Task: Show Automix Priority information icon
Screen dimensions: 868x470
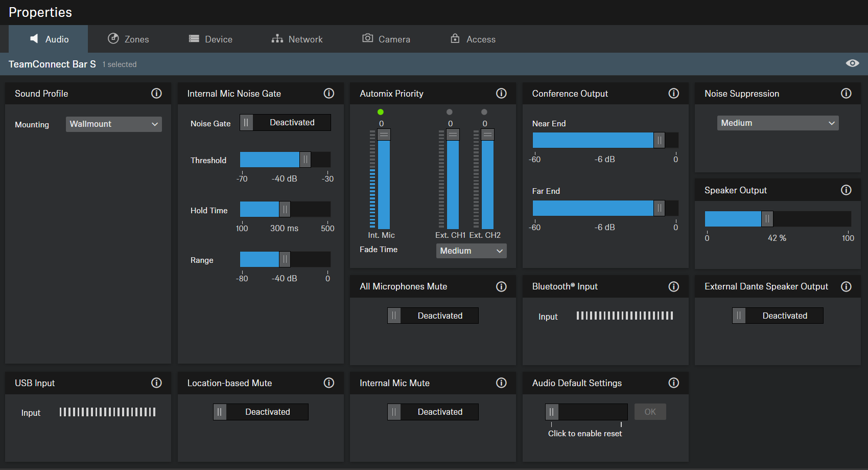Action: pos(501,94)
